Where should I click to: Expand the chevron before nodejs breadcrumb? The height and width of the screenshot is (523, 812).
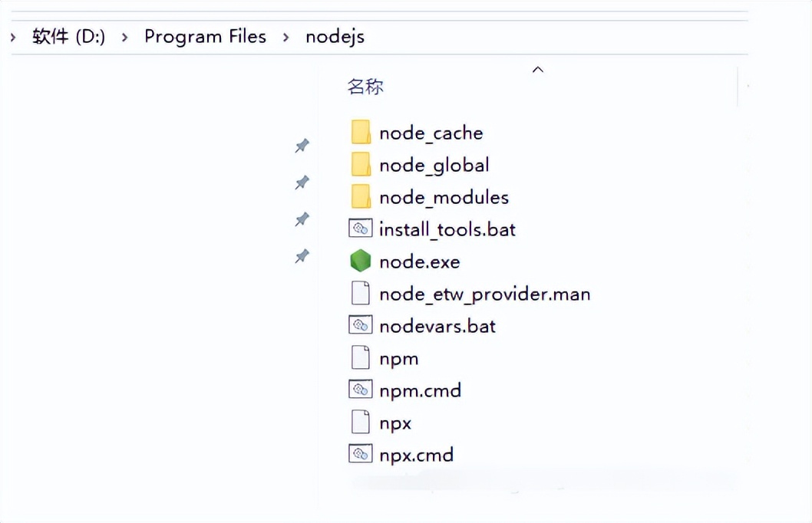point(286,37)
